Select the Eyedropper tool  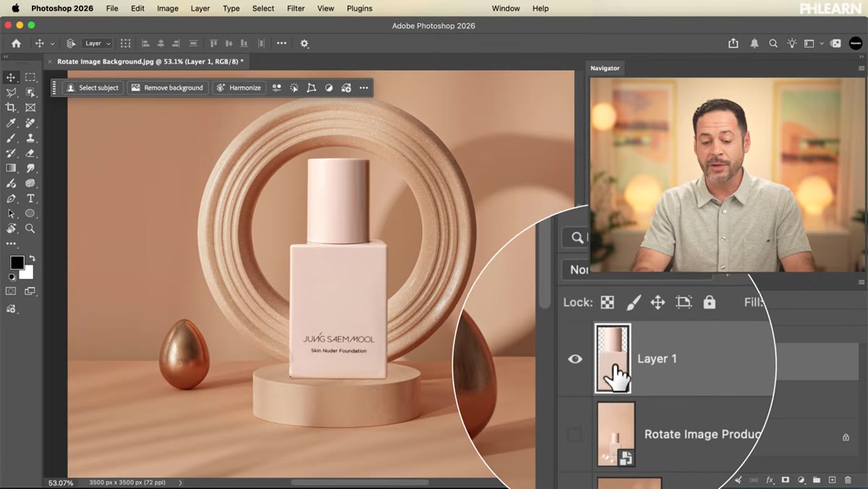click(11, 123)
